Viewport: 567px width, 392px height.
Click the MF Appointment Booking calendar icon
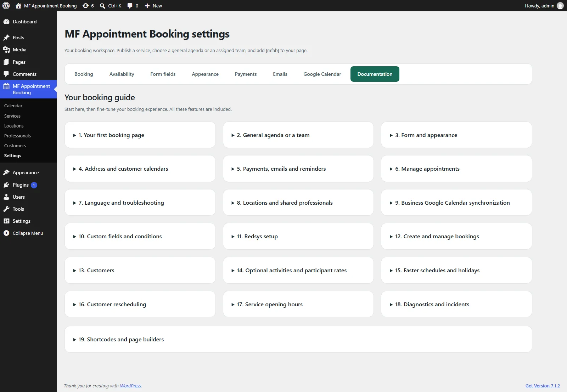(x=6, y=86)
